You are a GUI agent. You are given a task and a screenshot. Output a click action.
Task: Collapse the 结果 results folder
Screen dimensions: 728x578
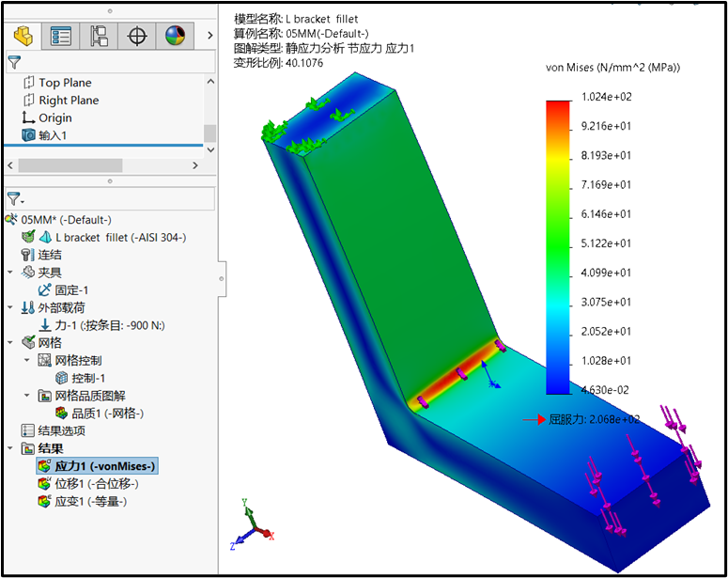tap(10, 448)
